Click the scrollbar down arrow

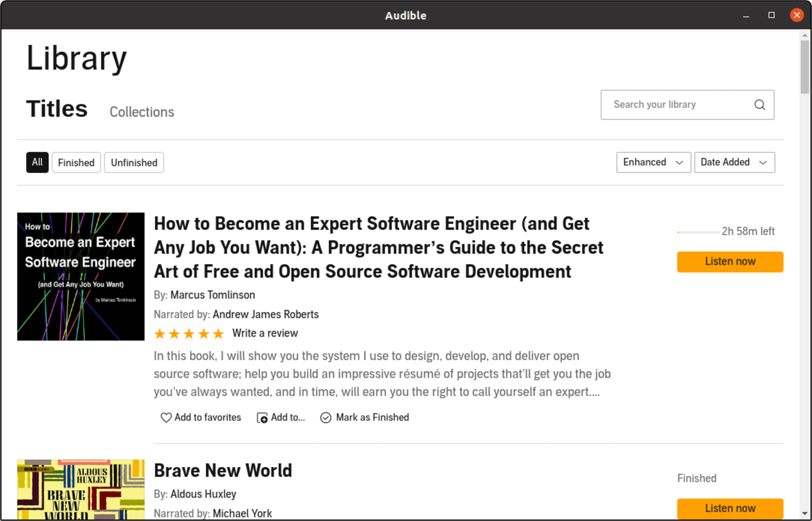click(805, 514)
